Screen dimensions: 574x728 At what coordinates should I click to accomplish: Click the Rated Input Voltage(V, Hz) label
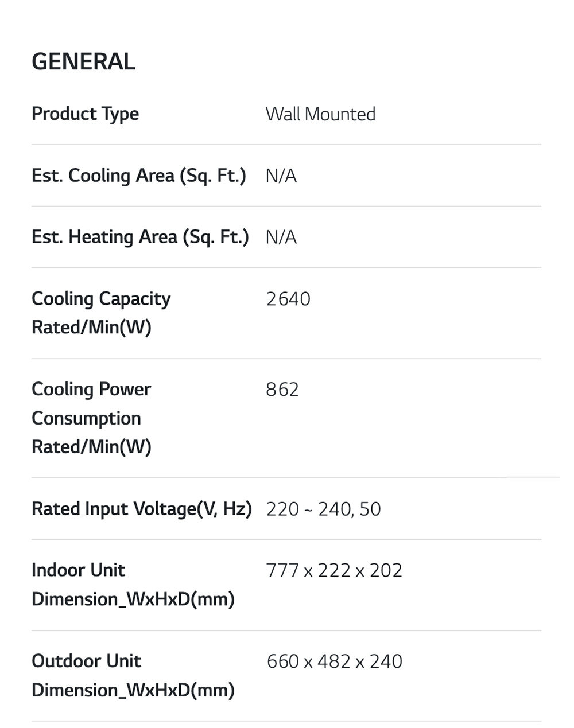pos(142,509)
